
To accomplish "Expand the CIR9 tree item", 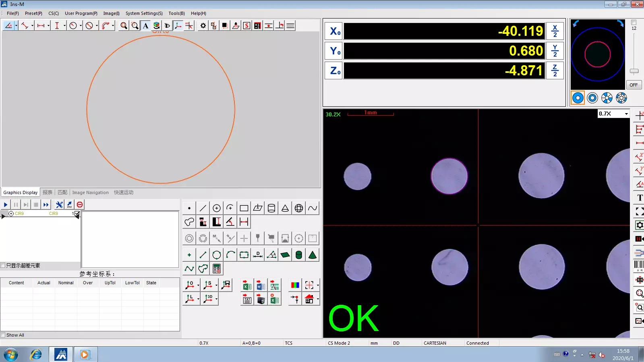I will coord(11,214).
